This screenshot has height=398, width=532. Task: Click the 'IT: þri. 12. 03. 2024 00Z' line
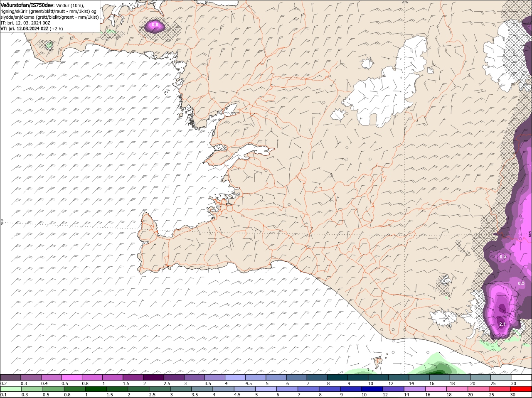(x=26, y=23)
